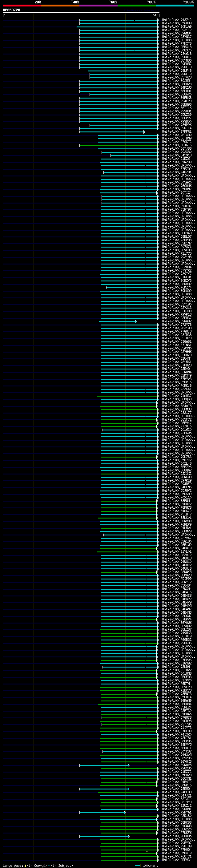Click the yellow gap triangle in the legend
The height and width of the screenshot is (868, 197).
25,866
